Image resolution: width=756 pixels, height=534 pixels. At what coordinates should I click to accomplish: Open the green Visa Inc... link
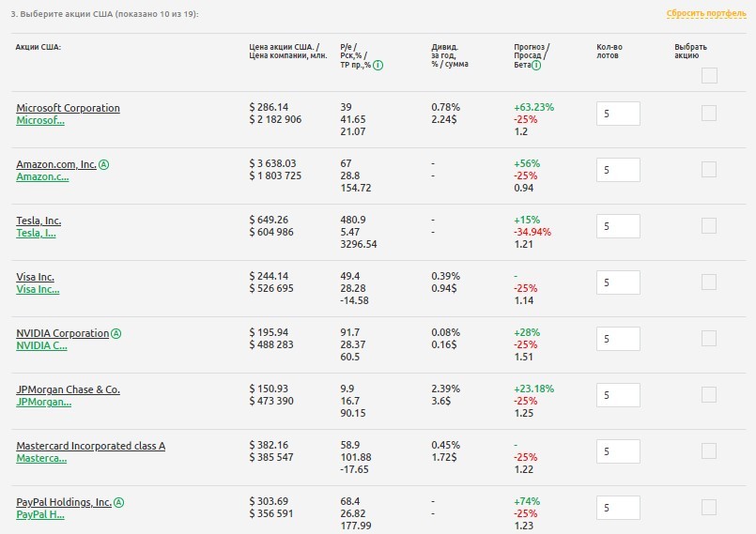(x=39, y=289)
